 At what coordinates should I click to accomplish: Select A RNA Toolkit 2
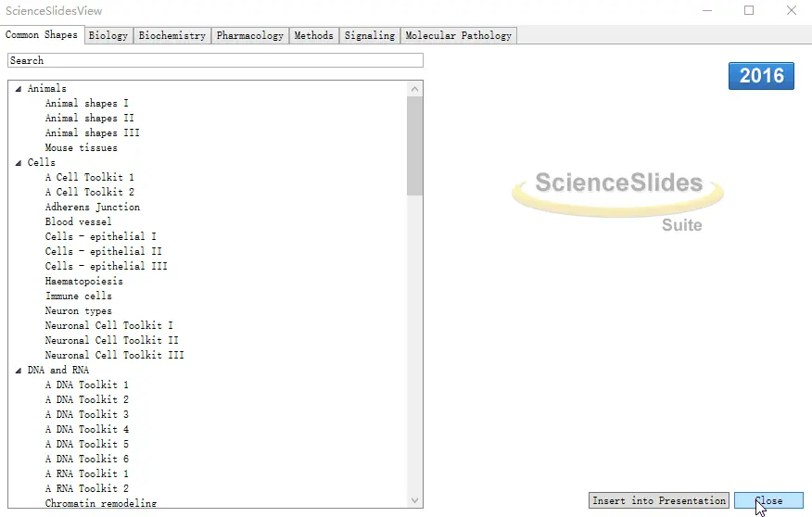[x=86, y=488]
